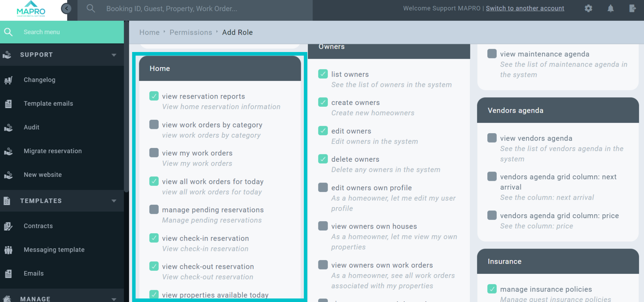Collapse the TEMPLATES menu section
644x302 pixels.
tap(114, 201)
